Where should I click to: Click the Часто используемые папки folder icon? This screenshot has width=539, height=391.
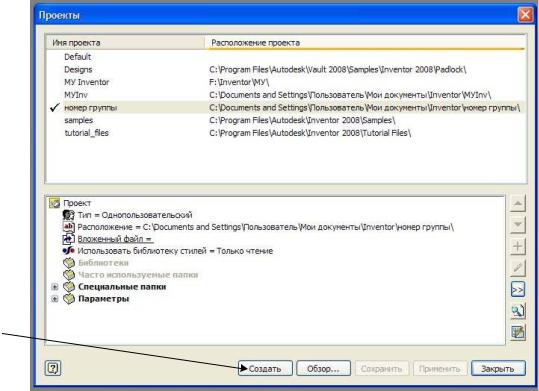pos(69,274)
